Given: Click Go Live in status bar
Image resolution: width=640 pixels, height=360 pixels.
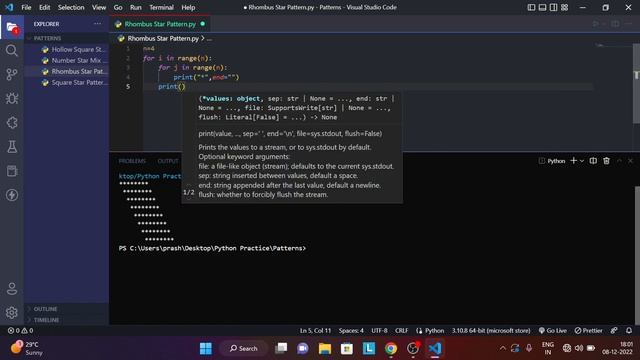Looking at the screenshot, I should [x=552, y=331].
